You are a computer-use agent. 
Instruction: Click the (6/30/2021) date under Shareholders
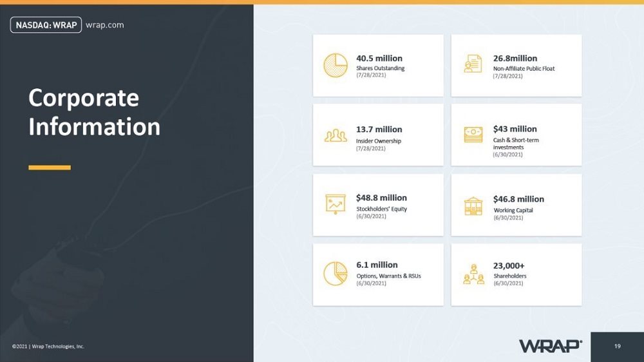point(508,283)
